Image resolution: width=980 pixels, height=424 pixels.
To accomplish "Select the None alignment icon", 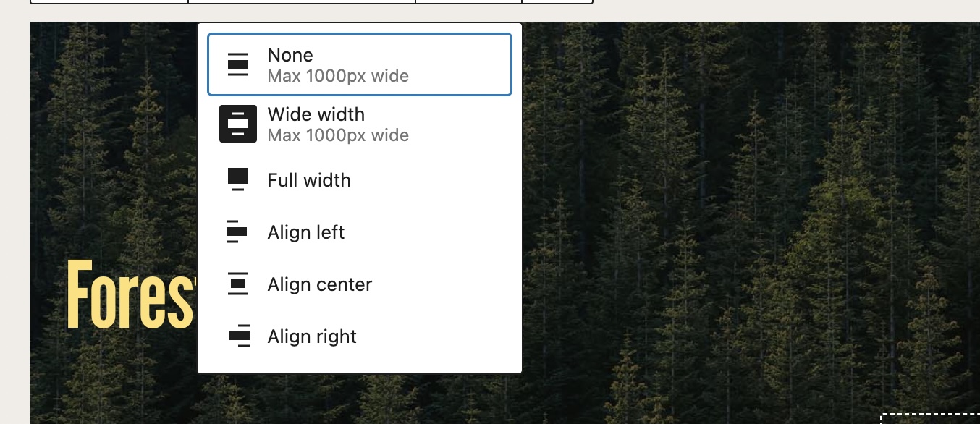I will [x=238, y=64].
